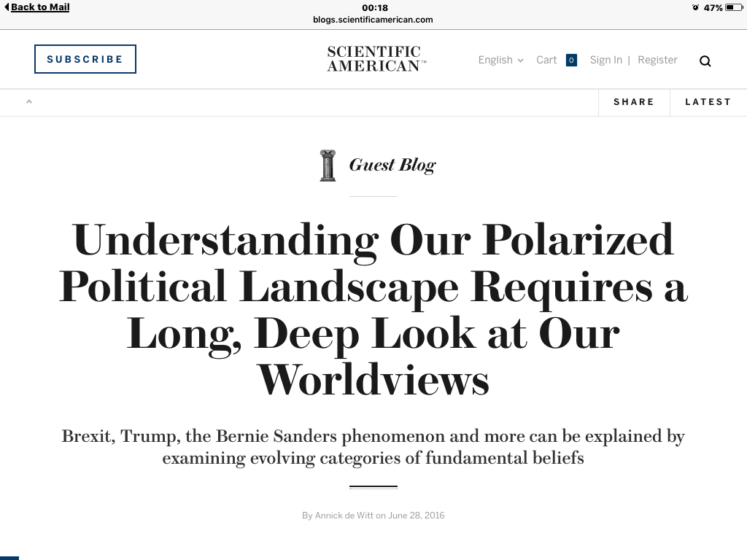The image size is (747, 560).
Task: Click the Register link
Action: pos(657,60)
